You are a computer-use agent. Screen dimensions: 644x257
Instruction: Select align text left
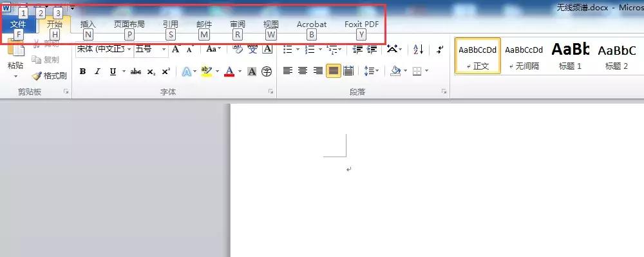point(288,71)
